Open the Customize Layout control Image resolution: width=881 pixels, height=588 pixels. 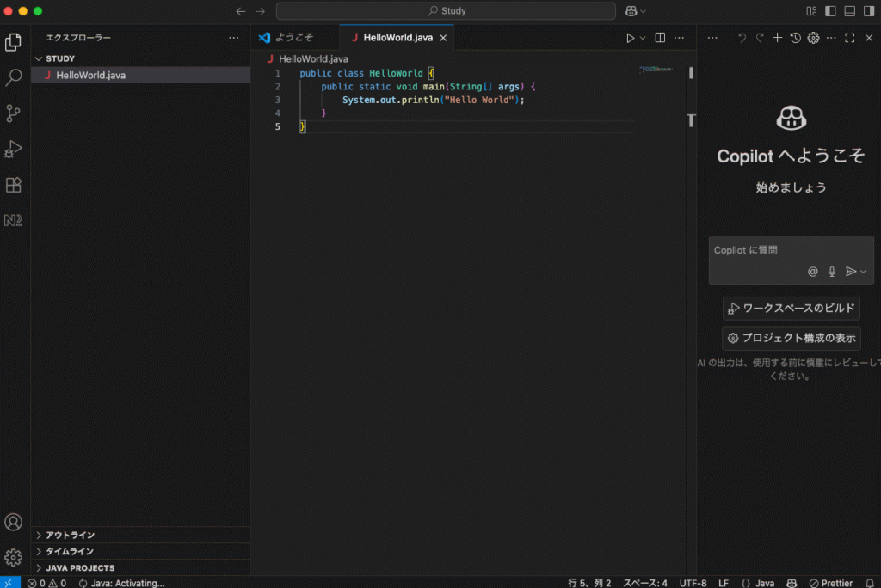(x=811, y=11)
